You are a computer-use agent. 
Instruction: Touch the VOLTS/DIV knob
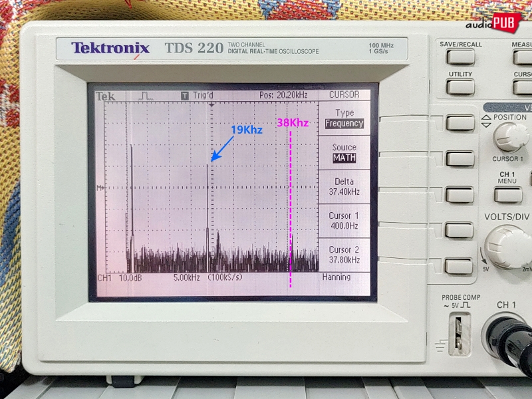tap(507, 247)
